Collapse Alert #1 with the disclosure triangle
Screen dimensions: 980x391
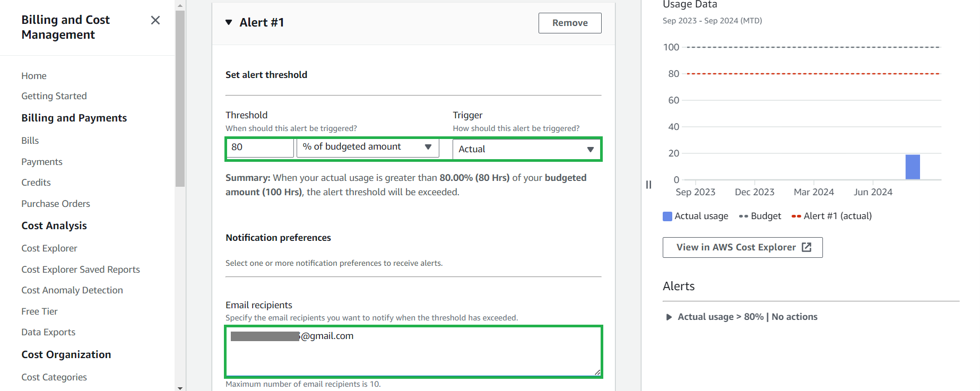click(x=229, y=22)
